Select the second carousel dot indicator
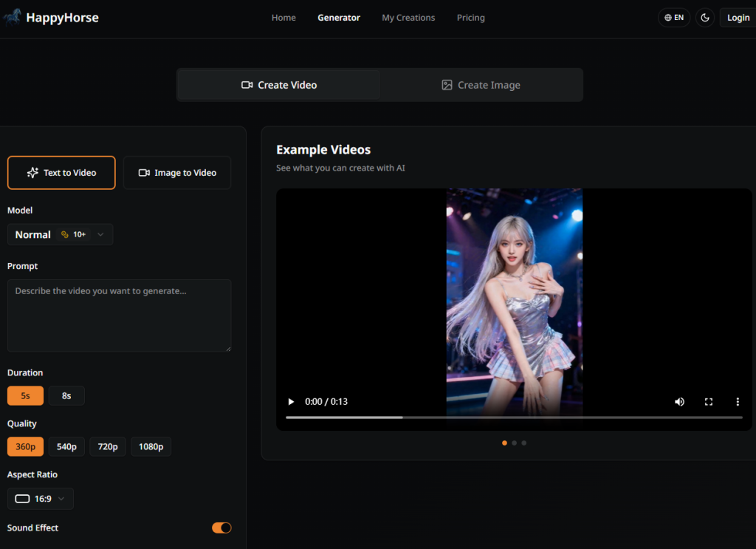 point(514,443)
